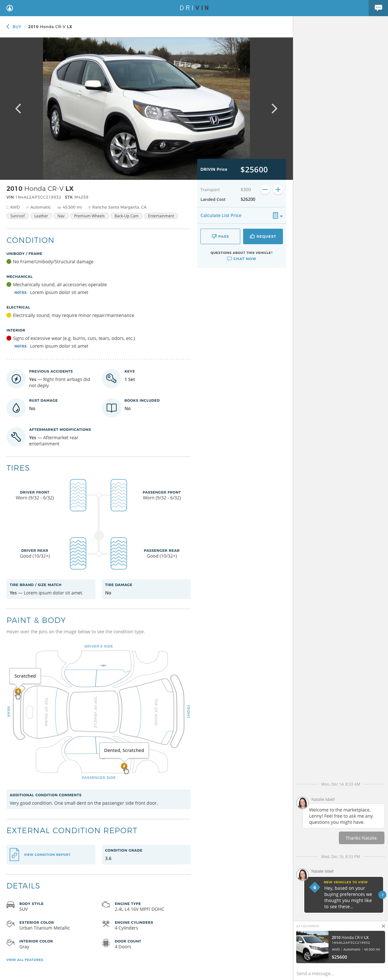
Task: Select the Nav feature tag
Action: (x=61, y=216)
